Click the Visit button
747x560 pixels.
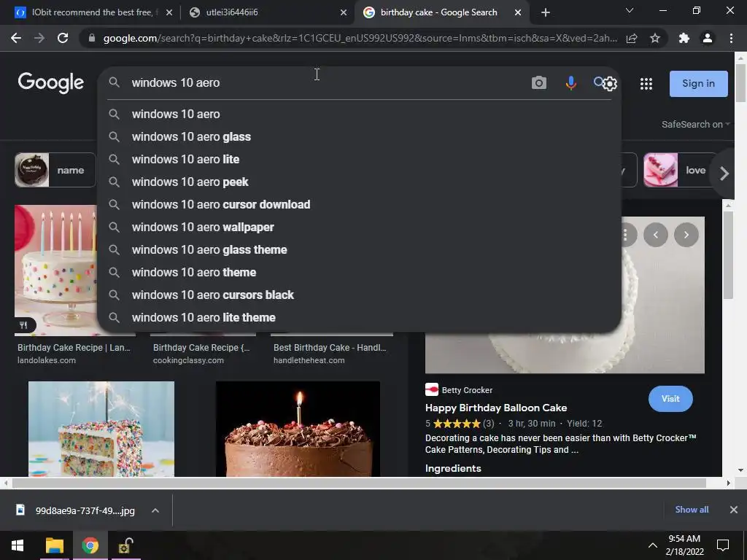(670, 399)
